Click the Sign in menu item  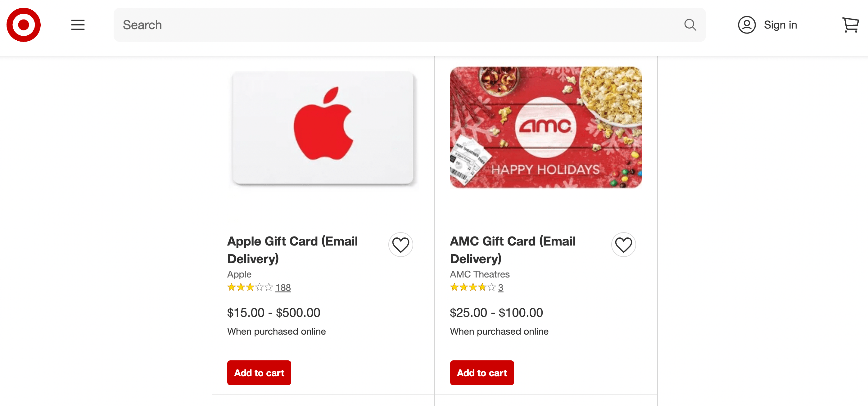(x=780, y=25)
